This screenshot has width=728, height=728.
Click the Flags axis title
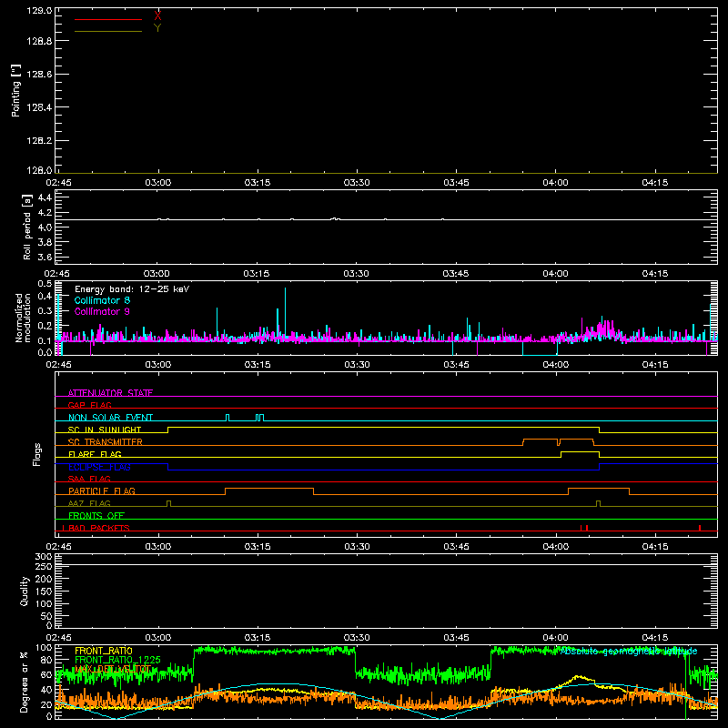37,454
